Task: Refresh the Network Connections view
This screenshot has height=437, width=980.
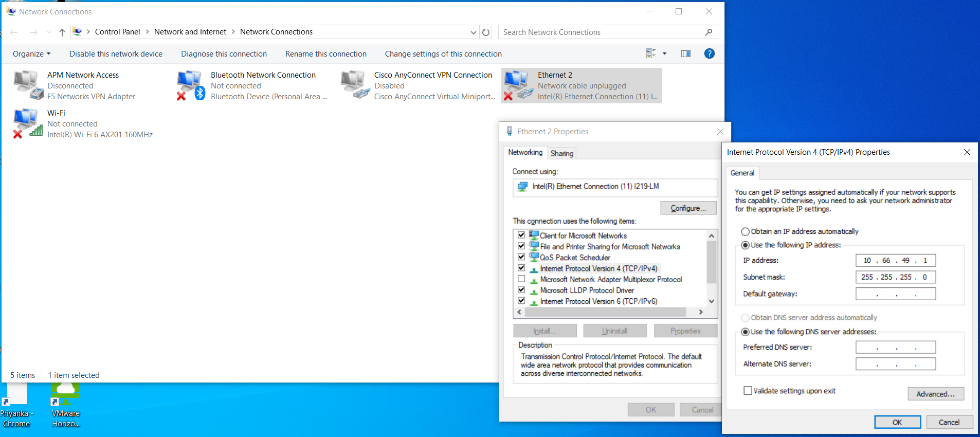Action: pos(486,32)
